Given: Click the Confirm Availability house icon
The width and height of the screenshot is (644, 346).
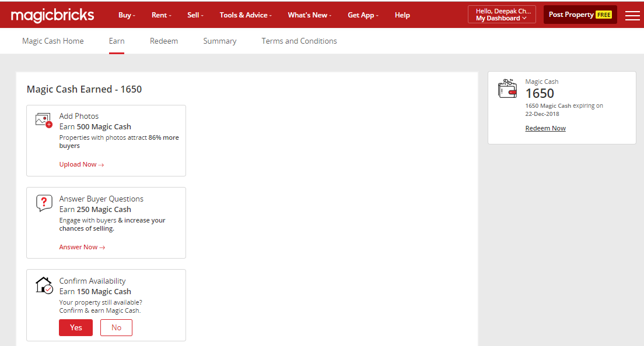Looking at the screenshot, I should point(44,285).
